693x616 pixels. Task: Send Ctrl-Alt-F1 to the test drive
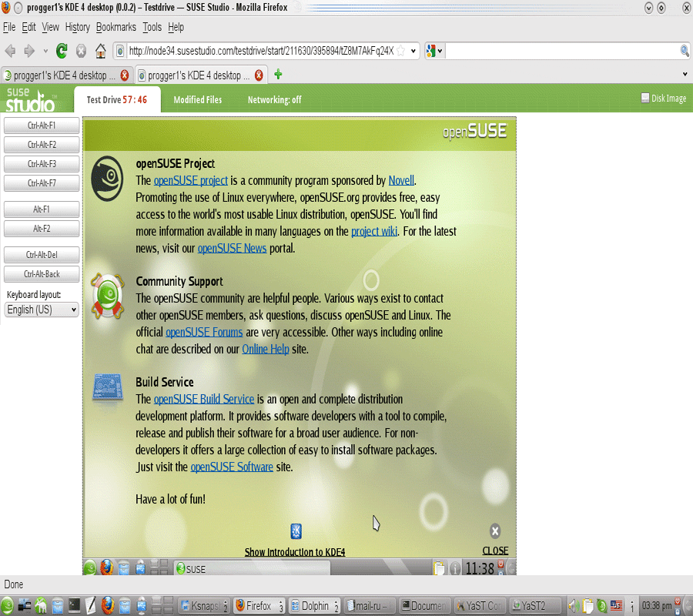(42, 126)
